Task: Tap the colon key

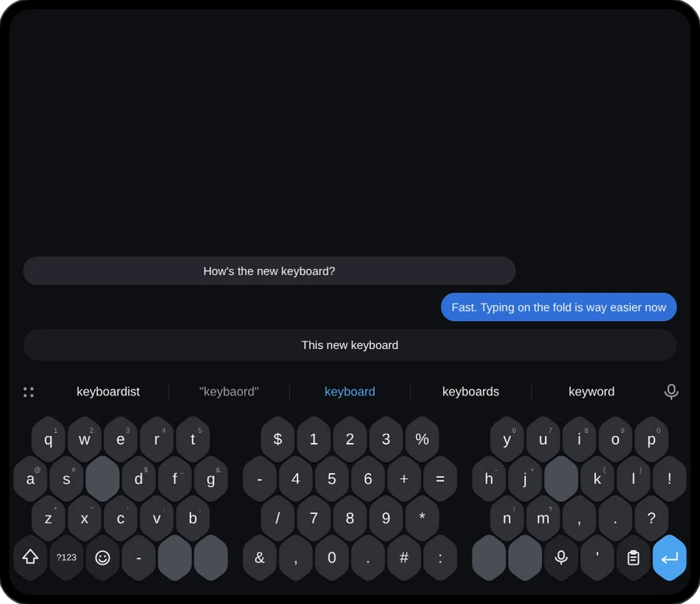Action: tap(440, 557)
